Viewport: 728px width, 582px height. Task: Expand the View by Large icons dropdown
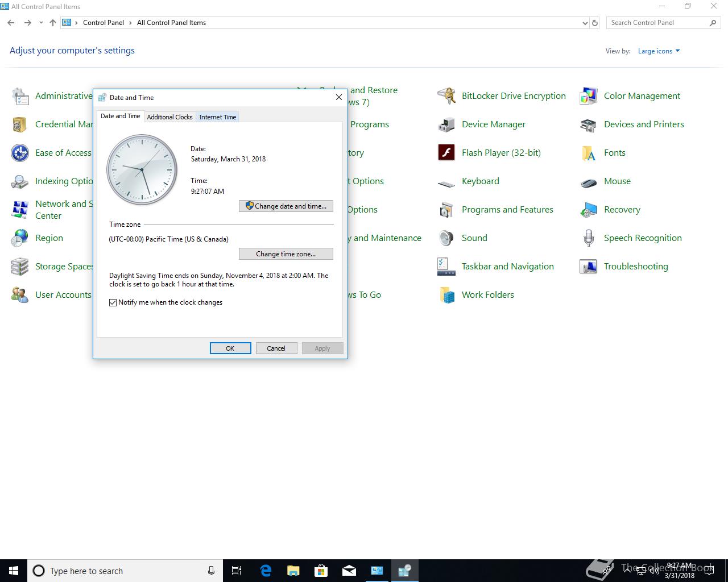[x=659, y=51]
